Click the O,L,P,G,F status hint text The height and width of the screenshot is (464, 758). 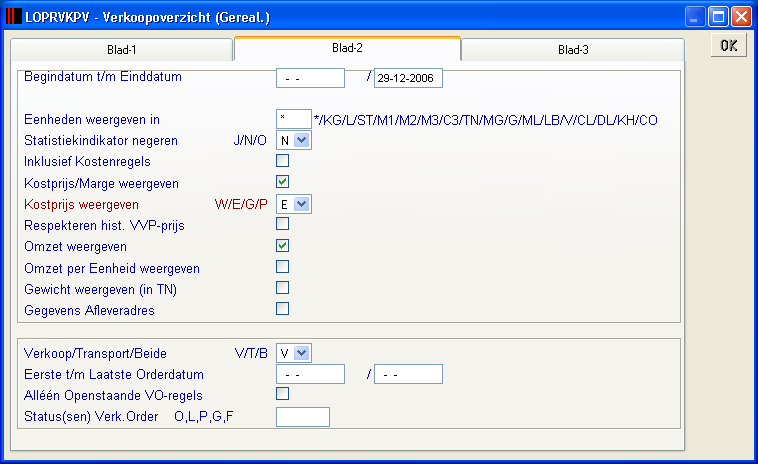click(204, 417)
